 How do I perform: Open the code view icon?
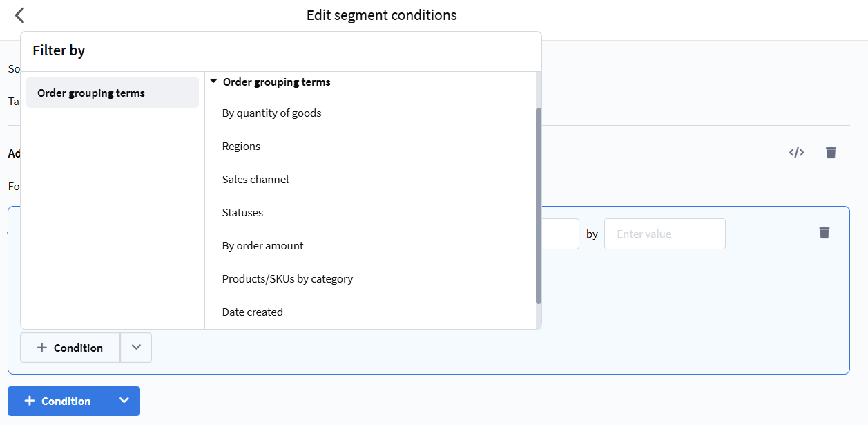[796, 153]
